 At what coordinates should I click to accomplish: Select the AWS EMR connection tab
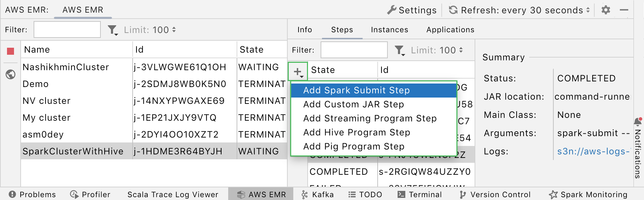[83, 10]
